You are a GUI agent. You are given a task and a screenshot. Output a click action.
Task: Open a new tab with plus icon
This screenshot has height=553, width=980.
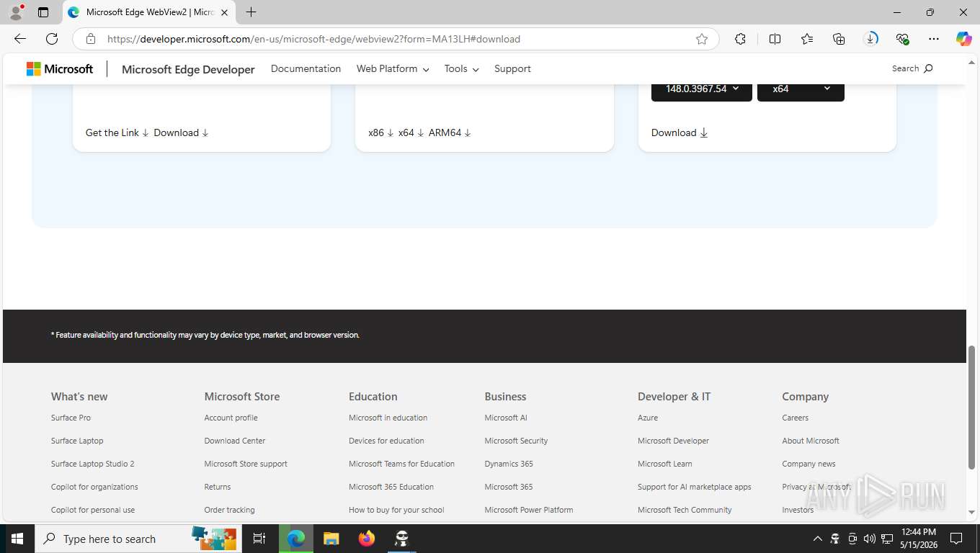[x=251, y=12]
